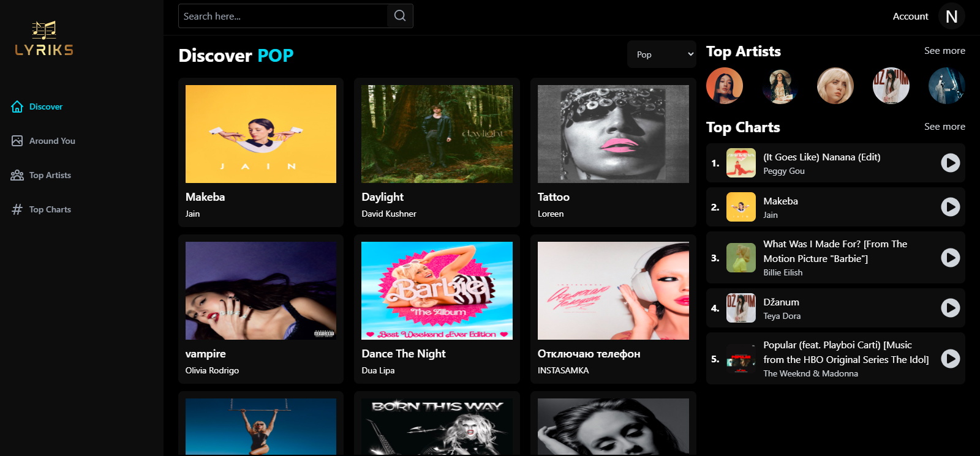Image resolution: width=980 pixels, height=456 pixels.
Task: Click the Top Charts hash icon
Action: [17, 209]
